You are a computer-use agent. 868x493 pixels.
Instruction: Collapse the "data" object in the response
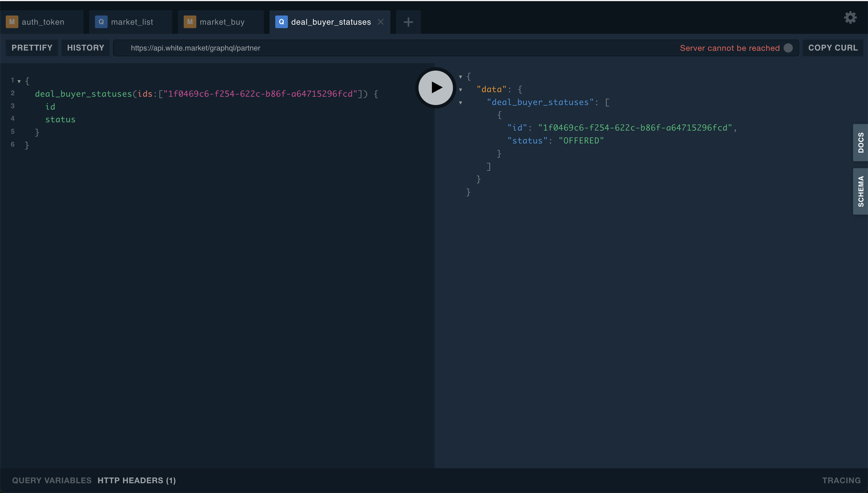[460, 90]
